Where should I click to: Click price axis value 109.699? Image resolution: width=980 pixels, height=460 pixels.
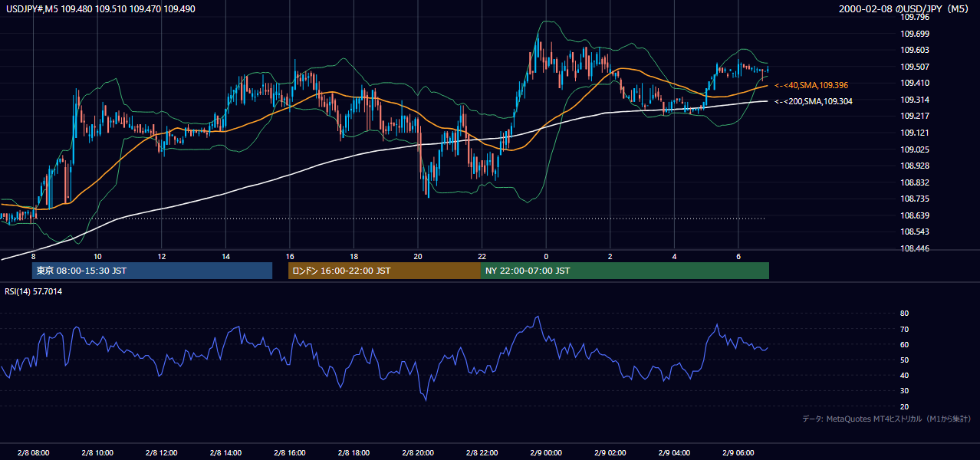(x=915, y=34)
